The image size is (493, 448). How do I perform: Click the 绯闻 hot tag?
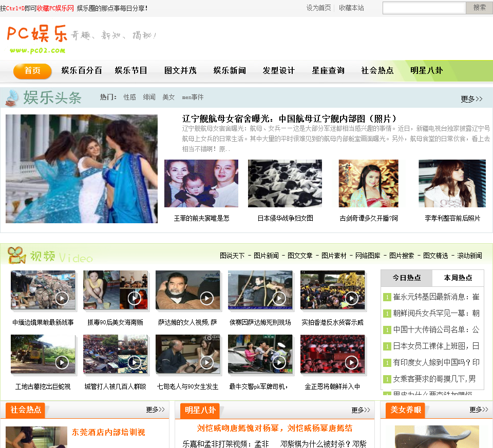tap(149, 98)
